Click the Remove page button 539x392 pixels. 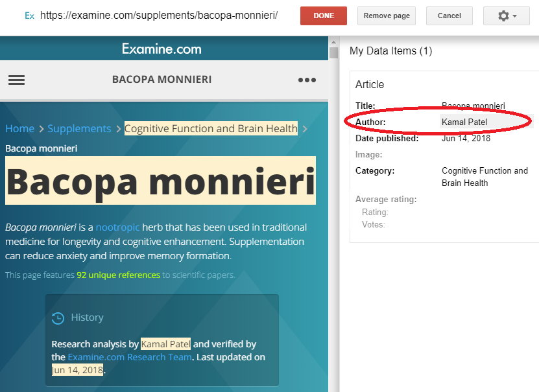387,16
